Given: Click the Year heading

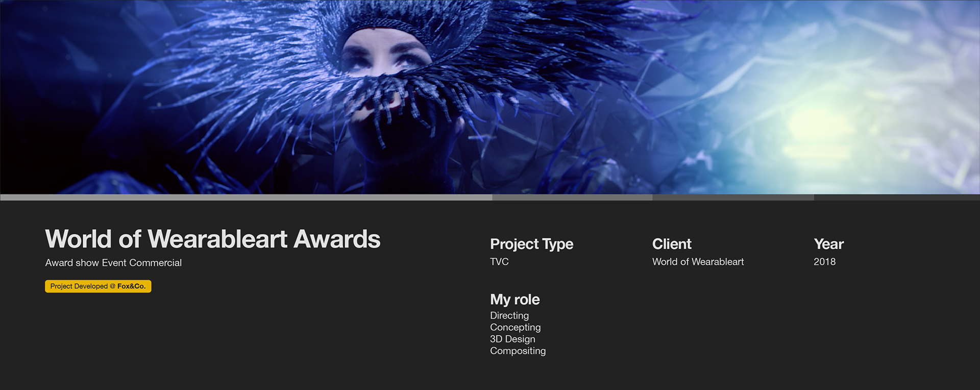Looking at the screenshot, I should (828, 244).
